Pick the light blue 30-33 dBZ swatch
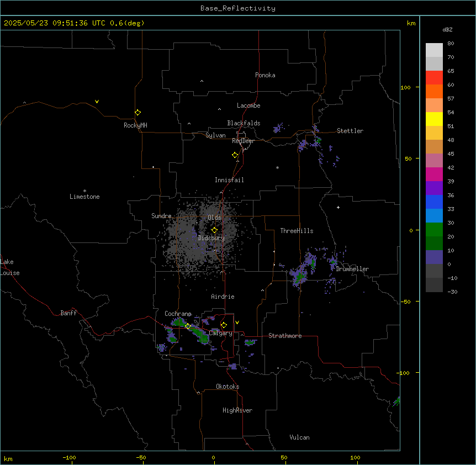The image size is (476, 465). [434, 216]
